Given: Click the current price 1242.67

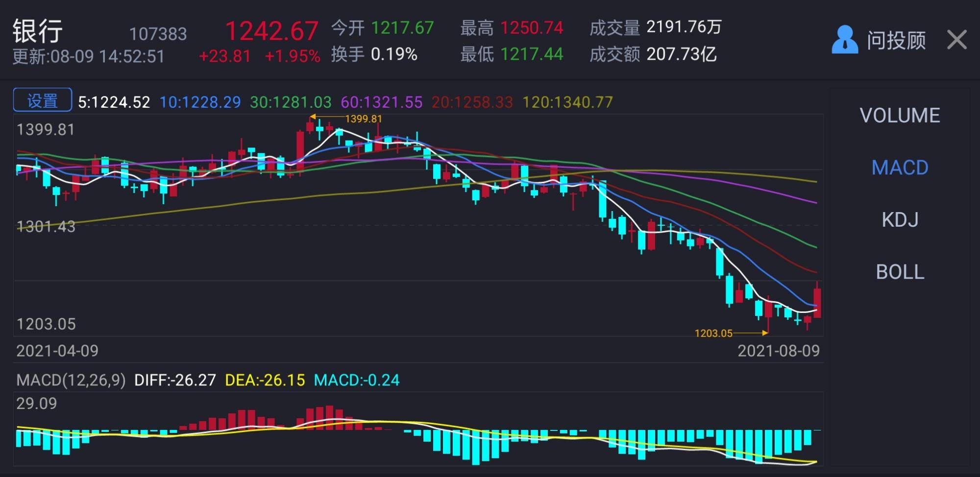Looking at the screenshot, I should (272, 30).
